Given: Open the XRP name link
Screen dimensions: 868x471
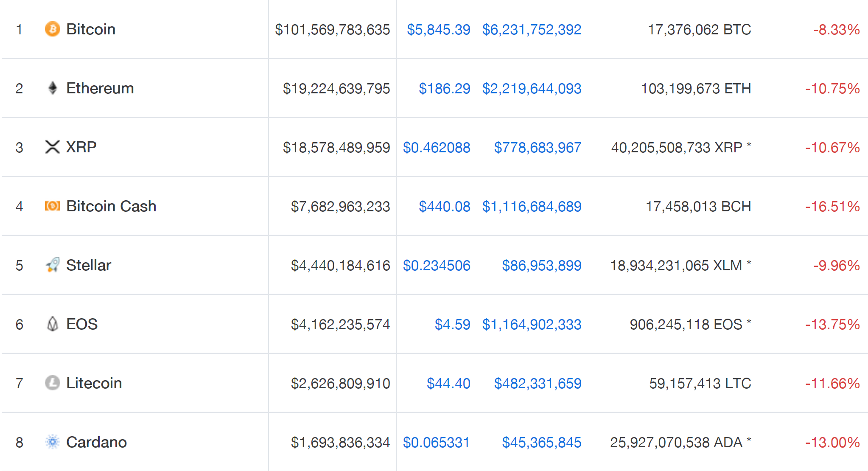Looking at the screenshot, I should pos(81,147).
